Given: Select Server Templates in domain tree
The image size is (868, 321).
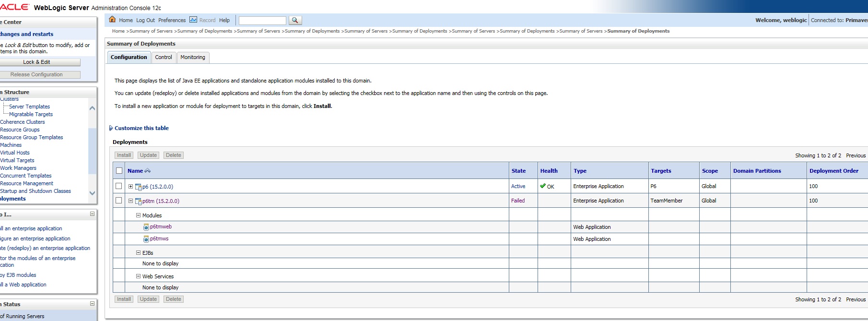Looking at the screenshot, I should pyautogui.click(x=29, y=107).
